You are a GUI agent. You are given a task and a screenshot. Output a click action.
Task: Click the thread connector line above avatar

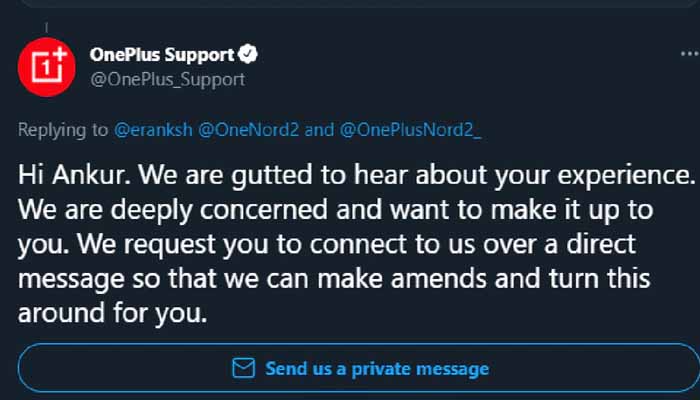[46, 28]
